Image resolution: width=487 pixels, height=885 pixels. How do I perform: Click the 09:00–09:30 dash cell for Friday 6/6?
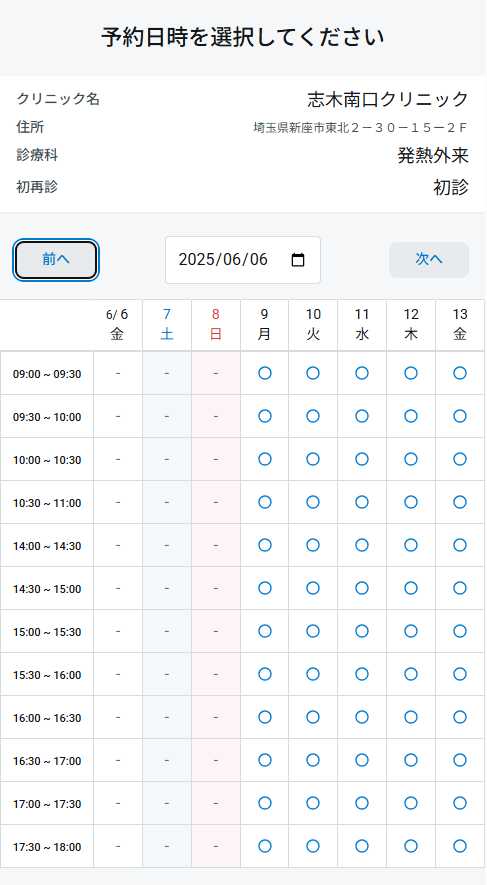(118, 374)
